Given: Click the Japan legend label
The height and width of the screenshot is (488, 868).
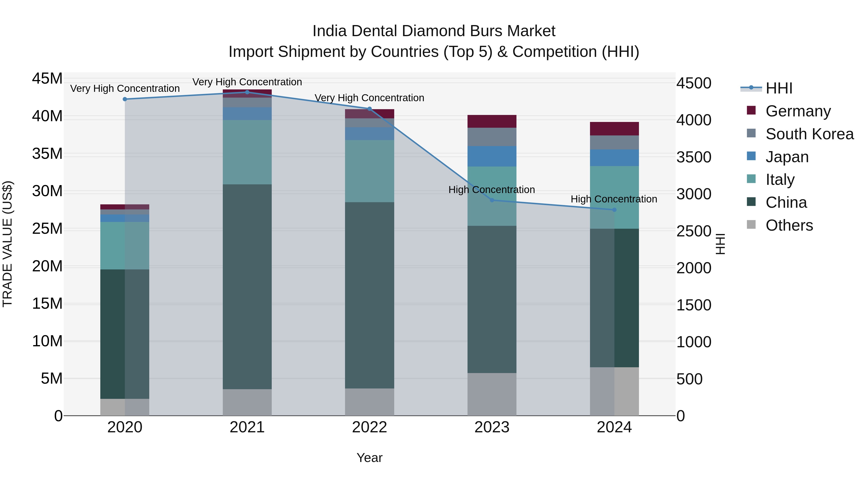Looking at the screenshot, I should click(x=787, y=157).
